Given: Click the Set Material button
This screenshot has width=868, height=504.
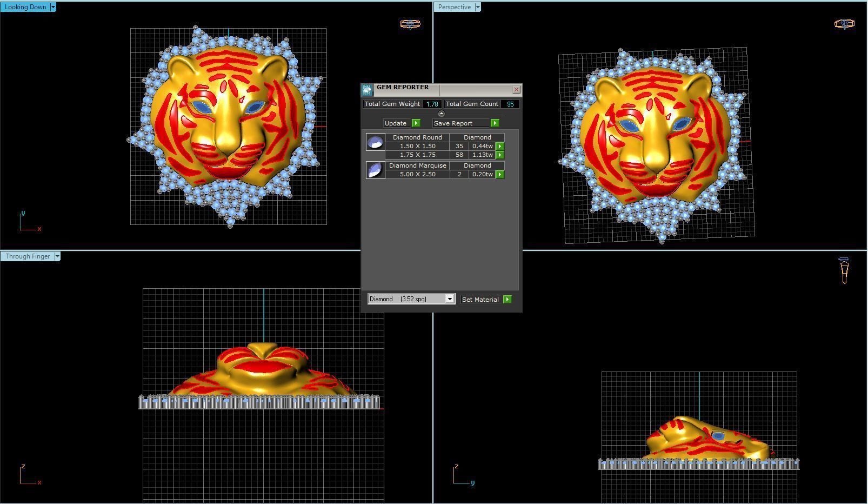Looking at the screenshot, I should coord(480,299).
